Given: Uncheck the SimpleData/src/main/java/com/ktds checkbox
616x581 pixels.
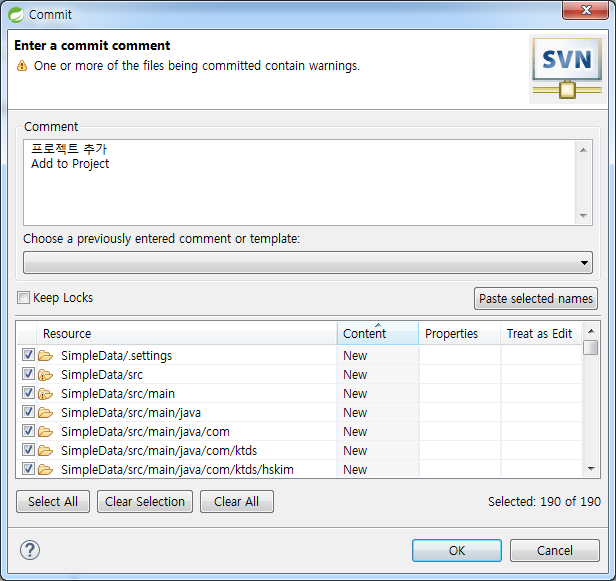Looking at the screenshot, I should pos(28,449).
